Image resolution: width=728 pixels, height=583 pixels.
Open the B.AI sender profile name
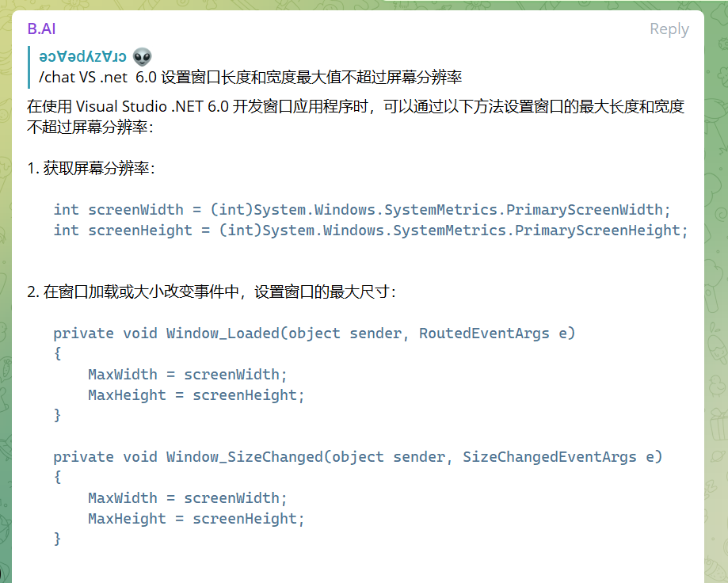pos(41,29)
